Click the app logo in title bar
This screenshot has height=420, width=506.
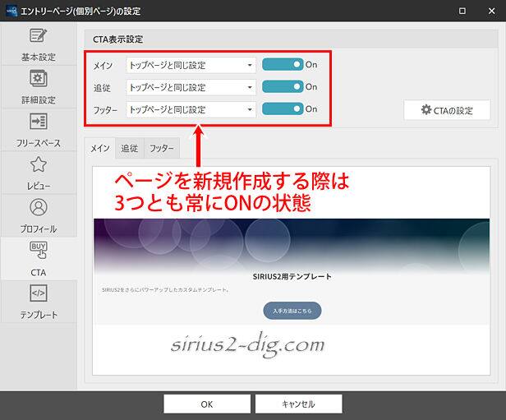tap(11, 11)
